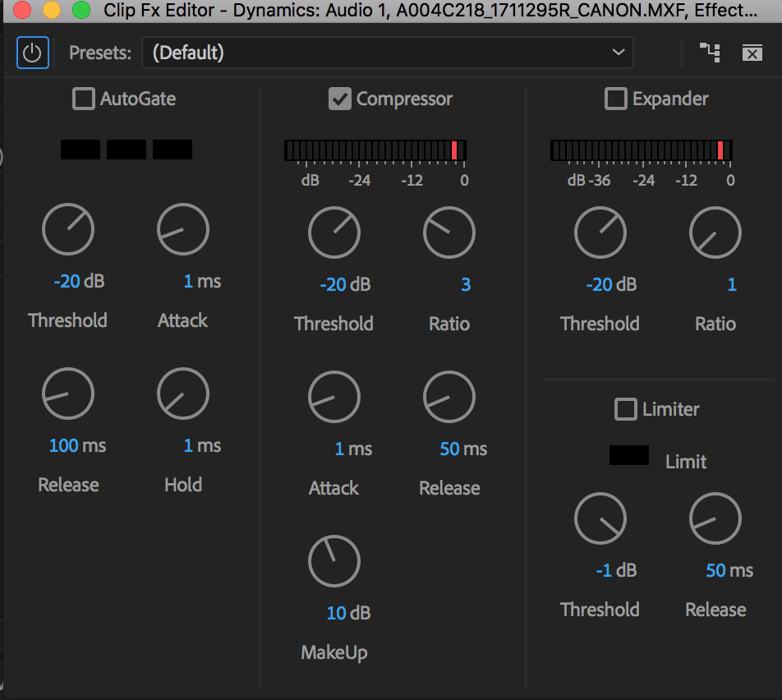Click the green zoom window button
Image resolution: width=782 pixels, height=700 pixels.
point(81,10)
